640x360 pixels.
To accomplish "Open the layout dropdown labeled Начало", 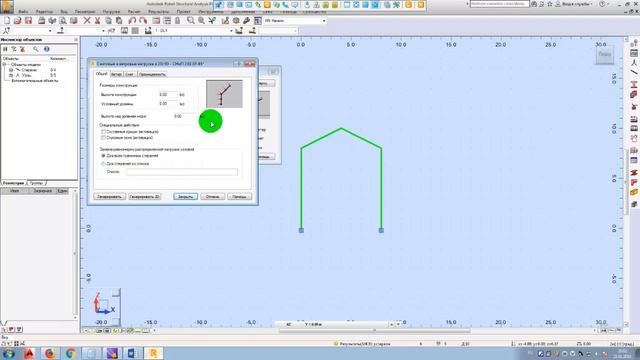I will coord(324,20).
